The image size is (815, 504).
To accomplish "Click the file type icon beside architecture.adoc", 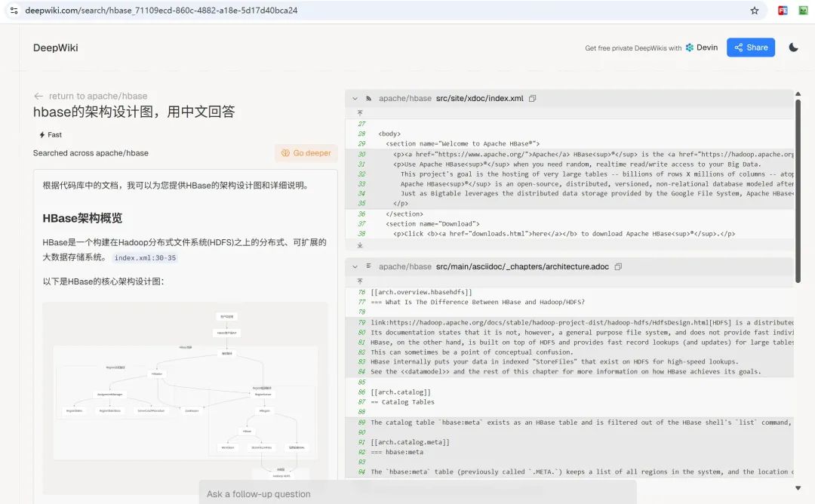I will (x=368, y=266).
